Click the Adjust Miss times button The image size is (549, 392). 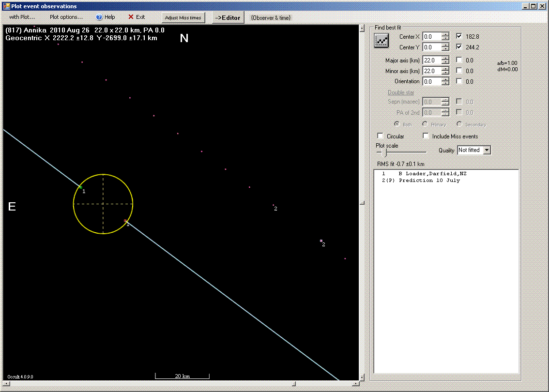click(183, 17)
